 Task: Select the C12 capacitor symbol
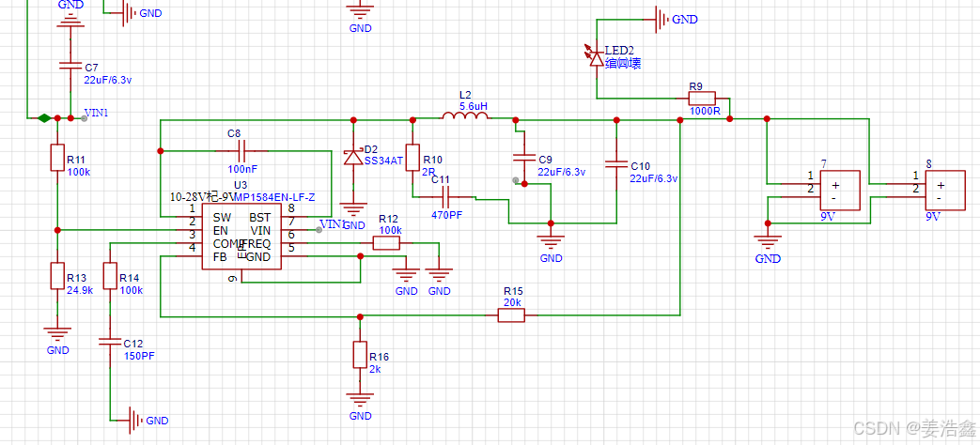[110, 341]
